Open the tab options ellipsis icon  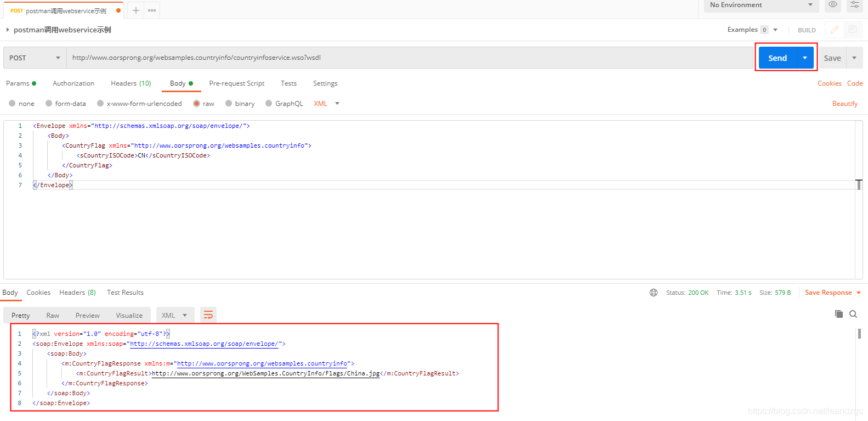point(152,10)
